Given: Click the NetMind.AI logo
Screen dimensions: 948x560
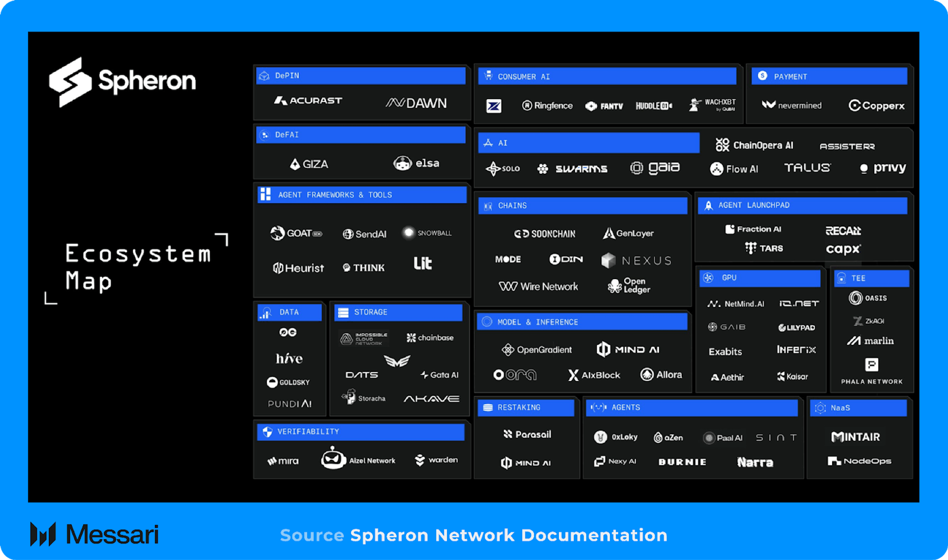Looking at the screenshot, I should point(736,304).
